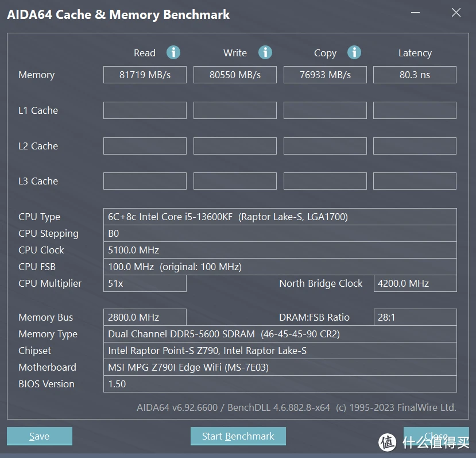Click the Read column info icon
Viewport: 476px width, 458px height.
pos(173,53)
